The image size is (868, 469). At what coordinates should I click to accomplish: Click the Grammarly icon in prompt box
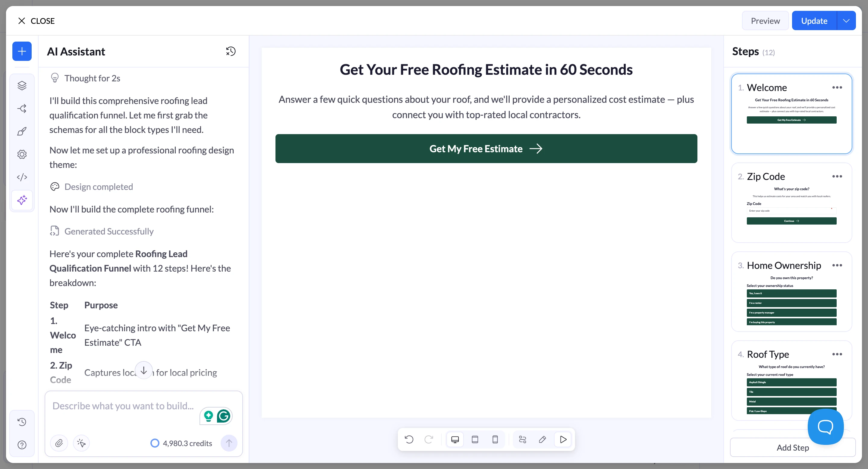223,416
